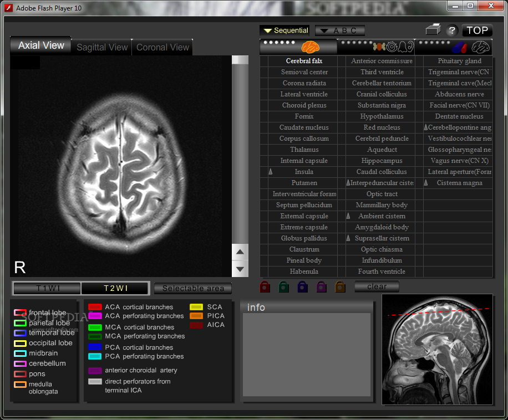Screen dimensions: 508x420
Task: Click the Adobe Flash Player title icon
Action: point(9,8)
